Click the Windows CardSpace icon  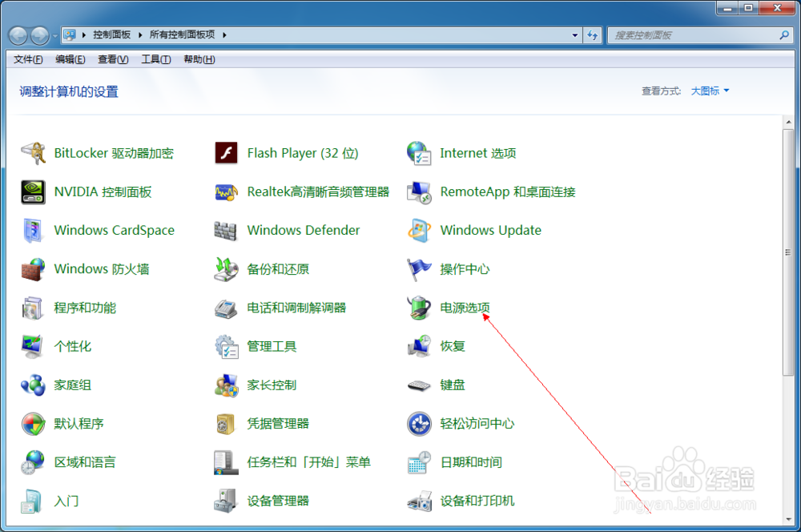(x=33, y=231)
